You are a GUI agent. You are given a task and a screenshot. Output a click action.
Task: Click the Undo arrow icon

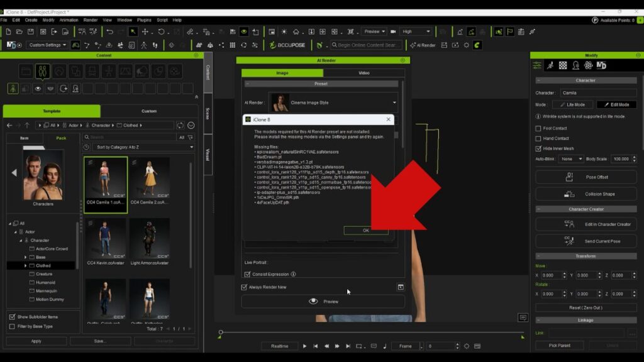click(x=109, y=31)
